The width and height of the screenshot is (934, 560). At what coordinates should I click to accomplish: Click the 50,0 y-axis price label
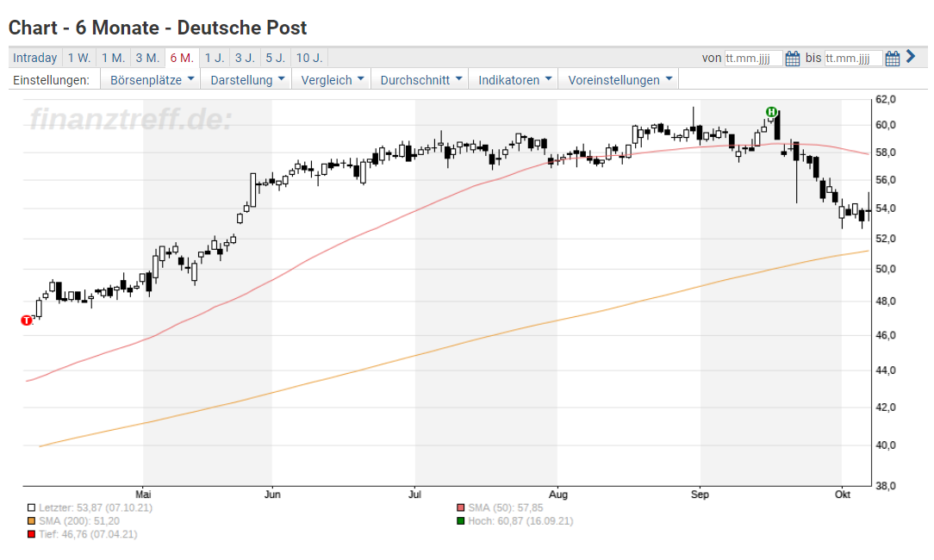pos(886,270)
